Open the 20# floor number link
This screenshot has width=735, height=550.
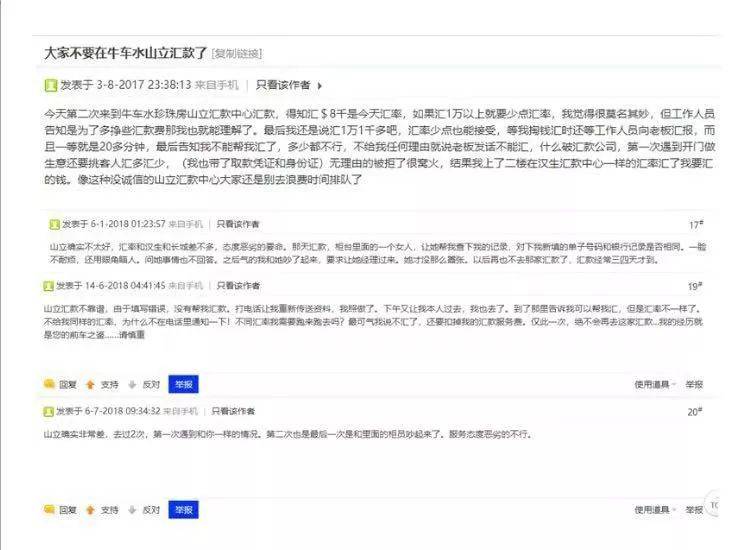695,412
